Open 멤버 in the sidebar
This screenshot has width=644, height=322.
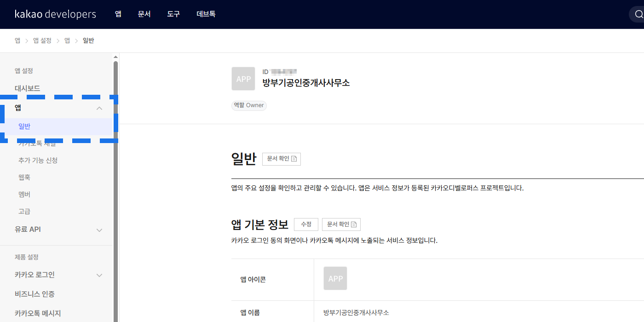tap(24, 195)
